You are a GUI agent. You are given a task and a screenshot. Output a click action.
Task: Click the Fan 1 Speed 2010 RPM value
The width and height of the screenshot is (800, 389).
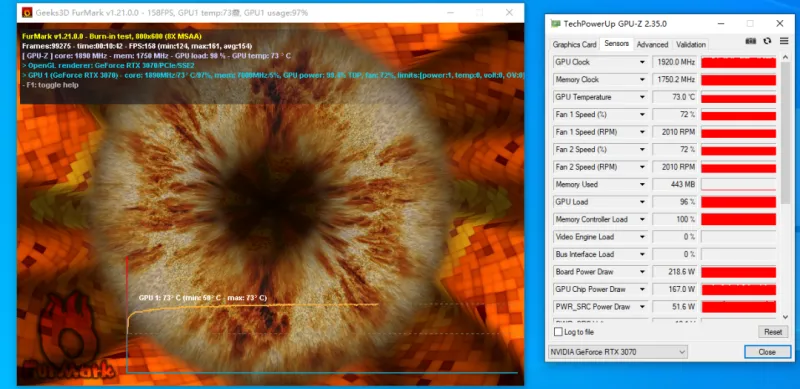coord(674,132)
